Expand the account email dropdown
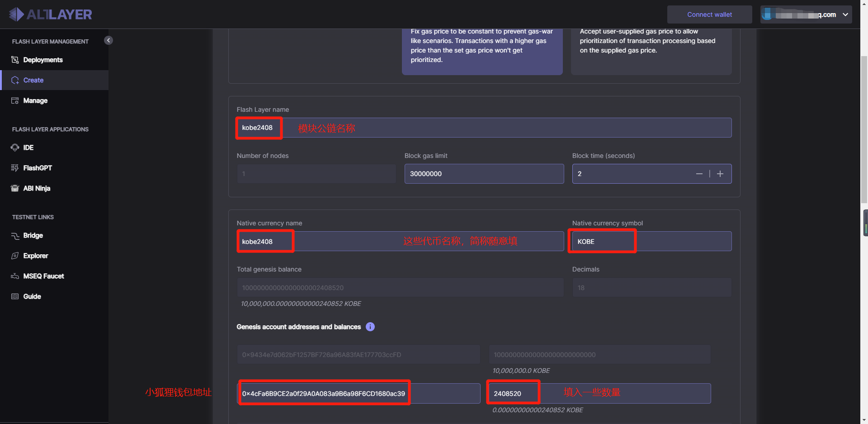 point(845,14)
